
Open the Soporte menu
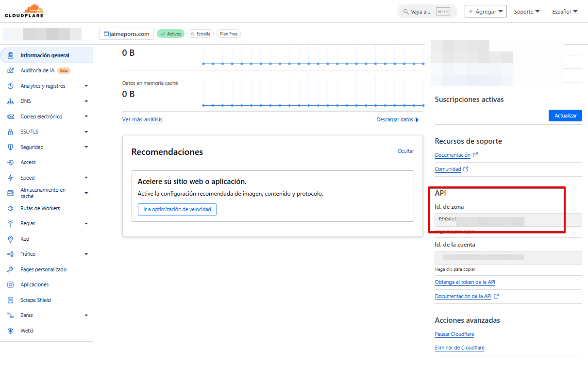527,12
